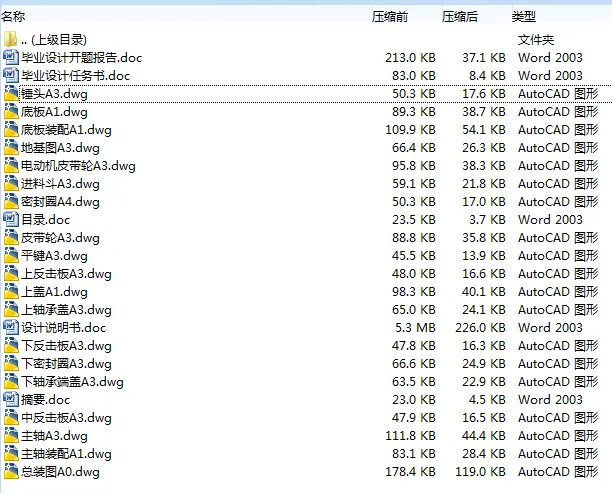Sort by the 压缩前 column header
The height and width of the screenshot is (493, 612).
390,16
